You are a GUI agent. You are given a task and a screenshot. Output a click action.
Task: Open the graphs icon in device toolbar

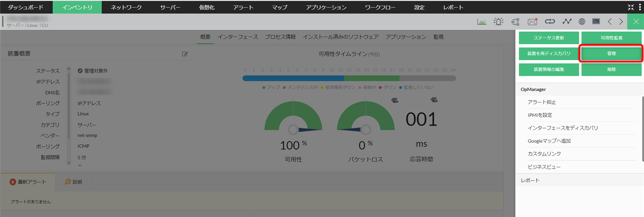pyautogui.click(x=482, y=21)
